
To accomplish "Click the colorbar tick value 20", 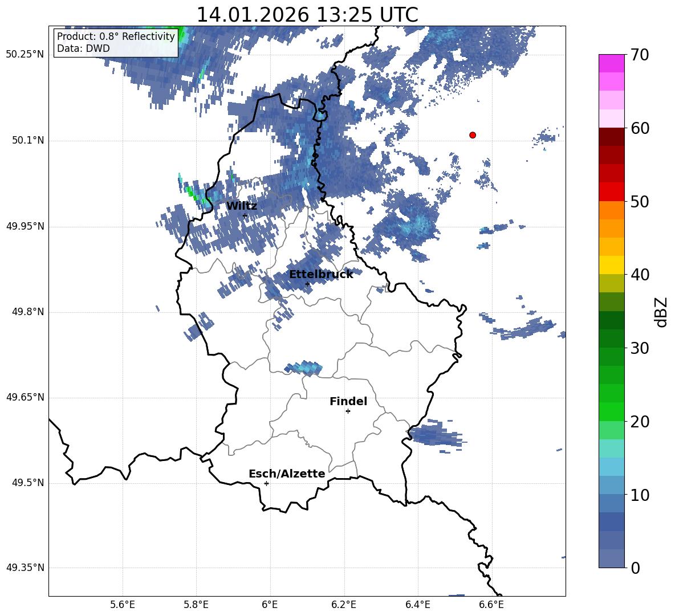I will coord(640,422).
